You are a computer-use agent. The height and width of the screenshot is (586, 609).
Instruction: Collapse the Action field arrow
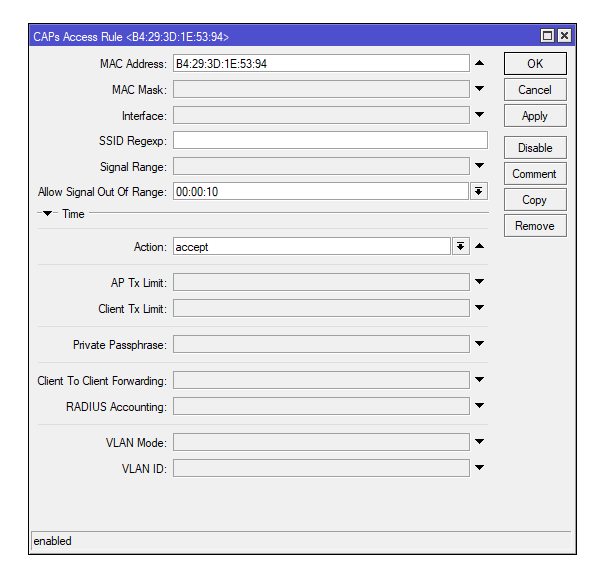pyautogui.click(x=480, y=246)
